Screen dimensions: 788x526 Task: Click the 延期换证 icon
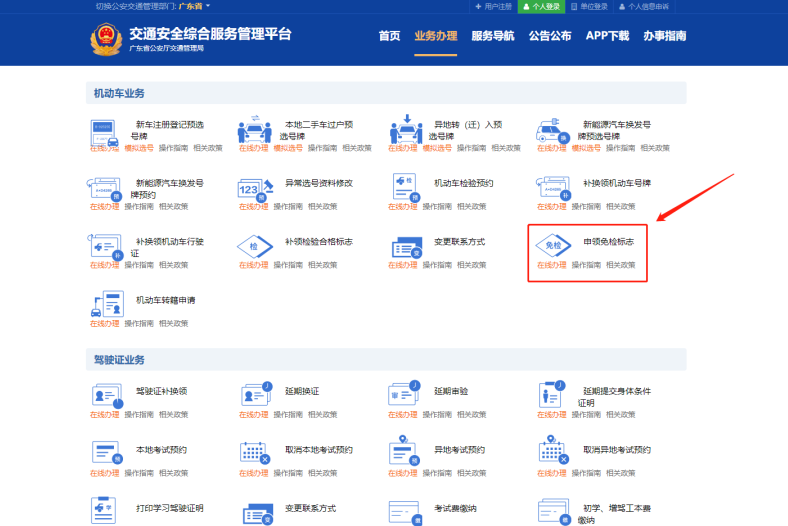[x=256, y=394]
